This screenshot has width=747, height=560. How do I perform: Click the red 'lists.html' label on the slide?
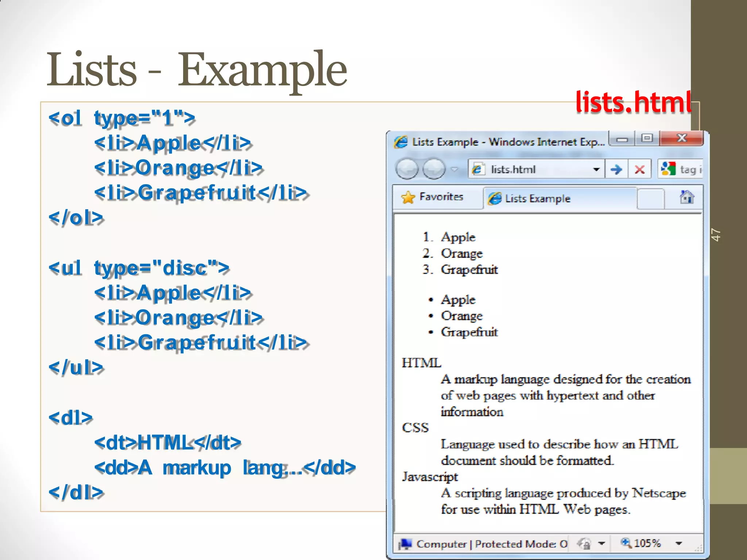click(x=633, y=102)
